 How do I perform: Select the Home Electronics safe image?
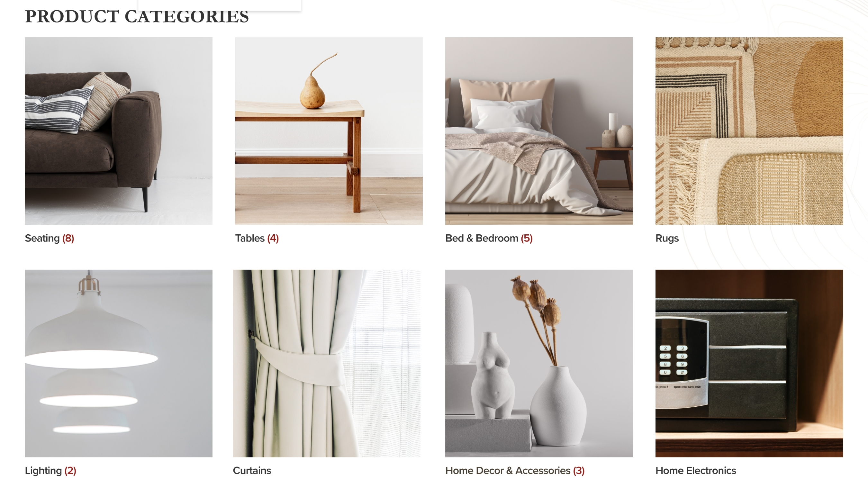[749, 363]
